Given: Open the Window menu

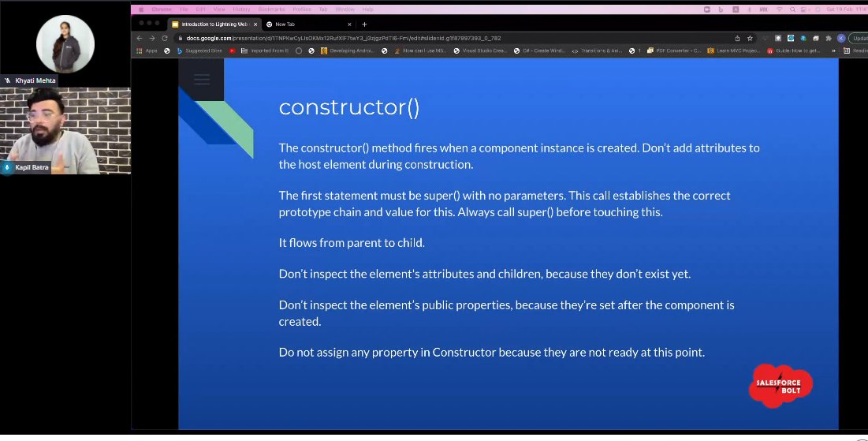Looking at the screenshot, I should [x=345, y=9].
